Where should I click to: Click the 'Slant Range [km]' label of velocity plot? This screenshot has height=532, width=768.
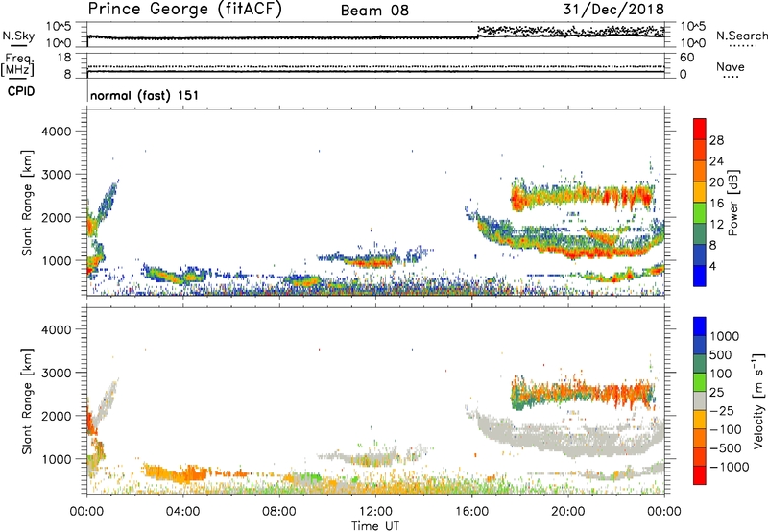tap(27, 401)
